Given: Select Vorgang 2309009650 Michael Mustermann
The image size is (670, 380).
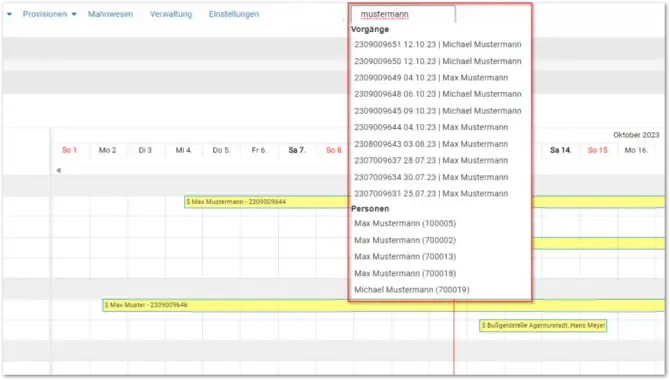Looking at the screenshot, I should (x=438, y=61).
